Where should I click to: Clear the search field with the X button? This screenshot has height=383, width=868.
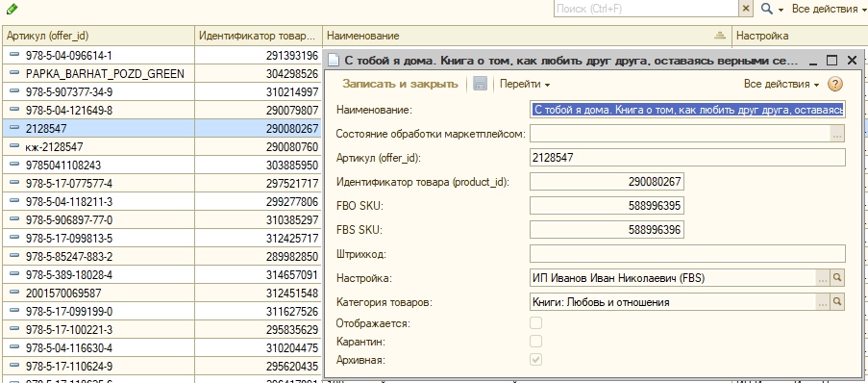[x=746, y=9]
